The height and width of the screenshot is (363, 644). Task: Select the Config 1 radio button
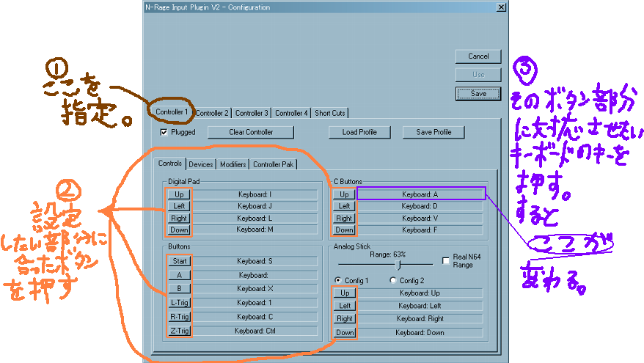pyautogui.click(x=337, y=280)
